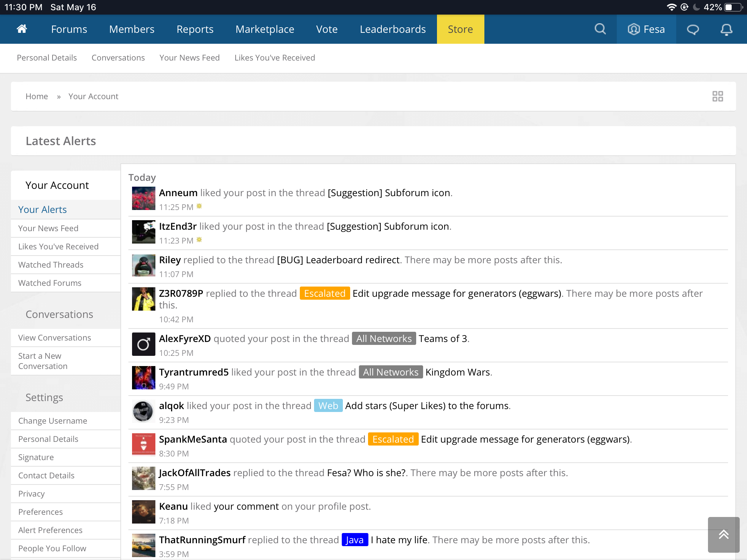Open Leaderboards

[x=392, y=29]
